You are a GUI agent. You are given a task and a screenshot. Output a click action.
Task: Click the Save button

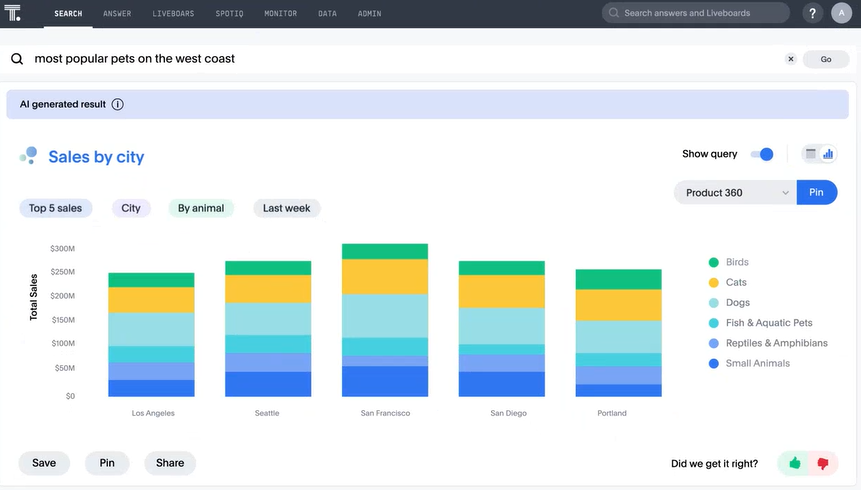44,463
